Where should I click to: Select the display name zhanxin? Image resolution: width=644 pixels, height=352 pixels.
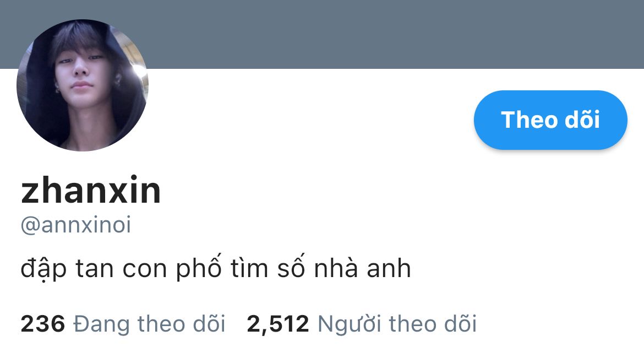point(91,191)
